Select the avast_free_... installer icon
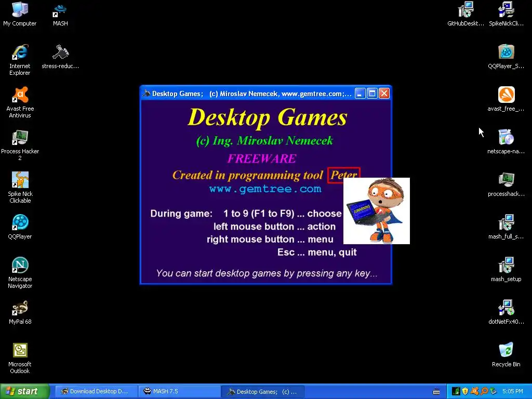Image resolution: width=532 pixels, height=399 pixels. pyautogui.click(x=506, y=99)
